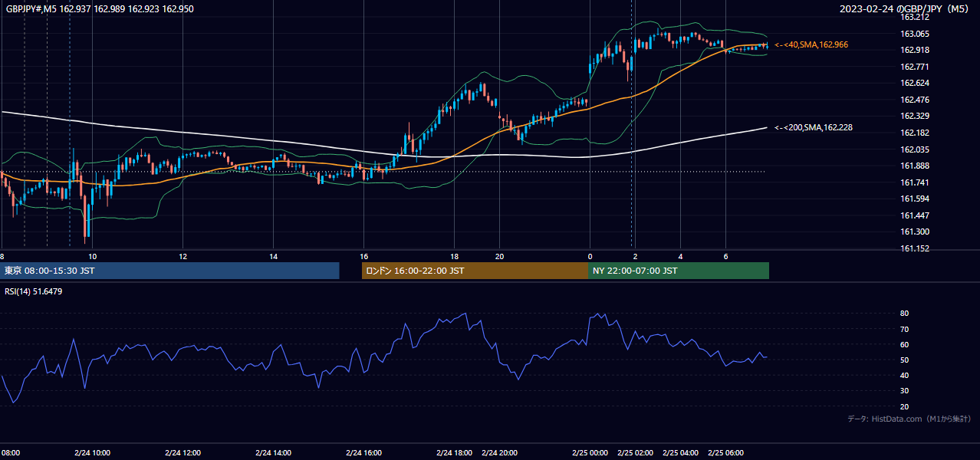Click the London 16:00-22:00 JST session bar
This screenshot has height=460, width=980.
point(475,271)
